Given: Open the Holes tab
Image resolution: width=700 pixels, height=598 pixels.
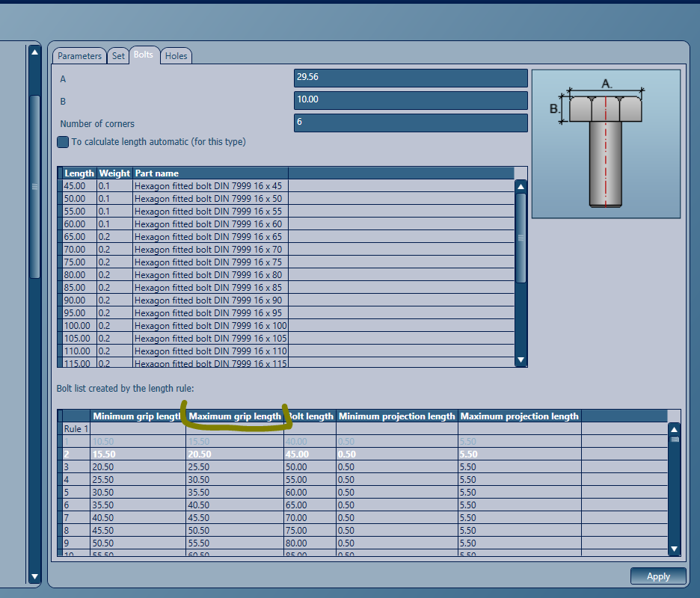Looking at the screenshot, I should pos(176,55).
